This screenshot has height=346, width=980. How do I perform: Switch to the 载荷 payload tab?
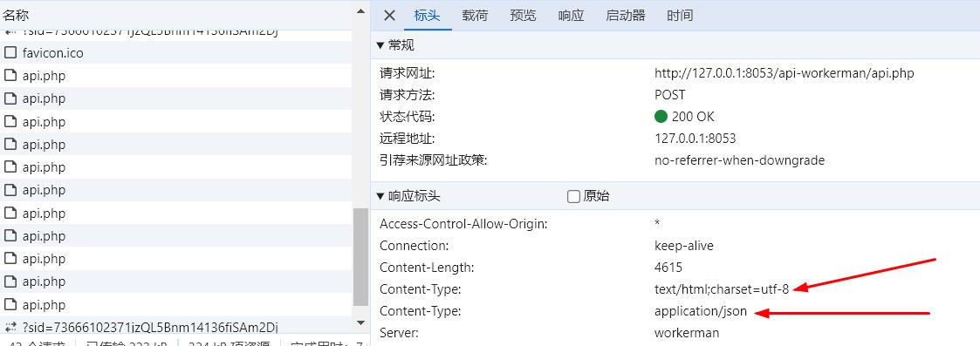tap(475, 16)
